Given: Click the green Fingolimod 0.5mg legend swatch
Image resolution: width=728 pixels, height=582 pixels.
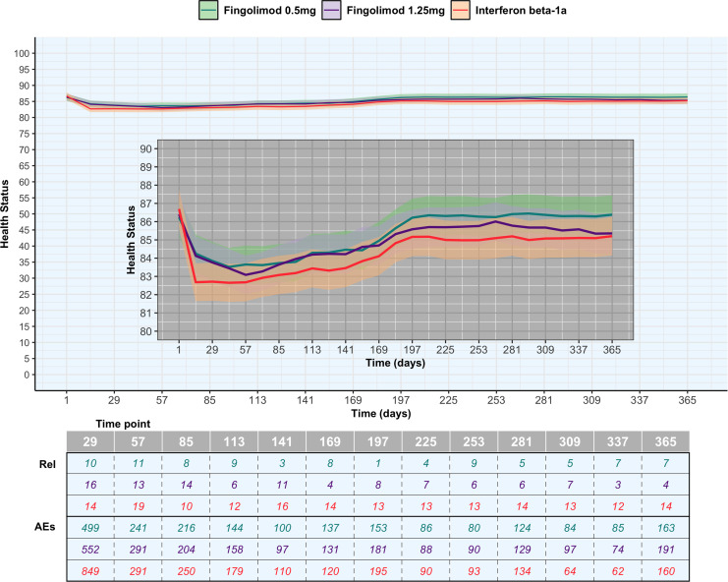Looking at the screenshot, I should 208,10.
